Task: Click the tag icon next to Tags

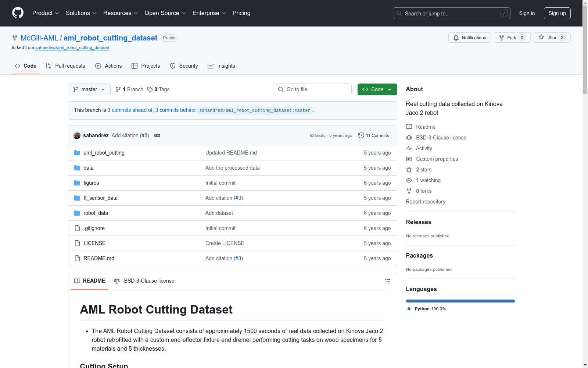Action: coord(150,89)
